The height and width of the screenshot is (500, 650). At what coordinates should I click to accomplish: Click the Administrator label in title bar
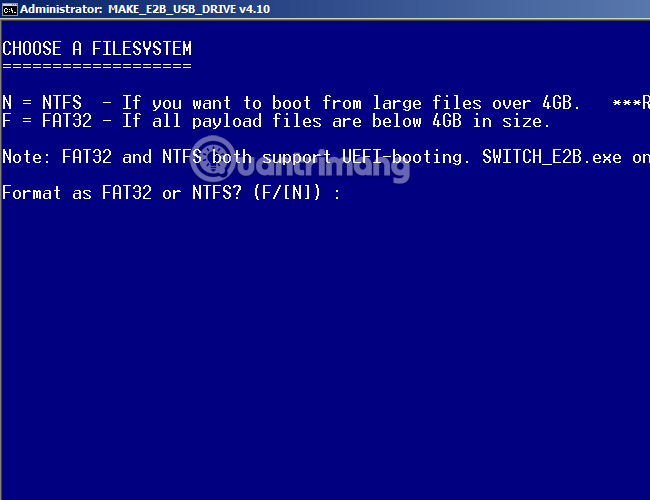coord(61,9)
